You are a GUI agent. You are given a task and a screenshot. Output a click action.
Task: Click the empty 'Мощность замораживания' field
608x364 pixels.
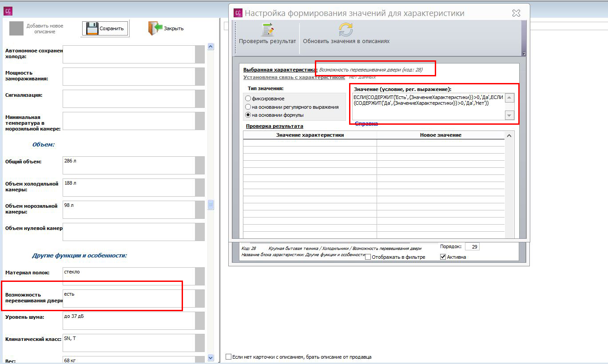(129, 76)
